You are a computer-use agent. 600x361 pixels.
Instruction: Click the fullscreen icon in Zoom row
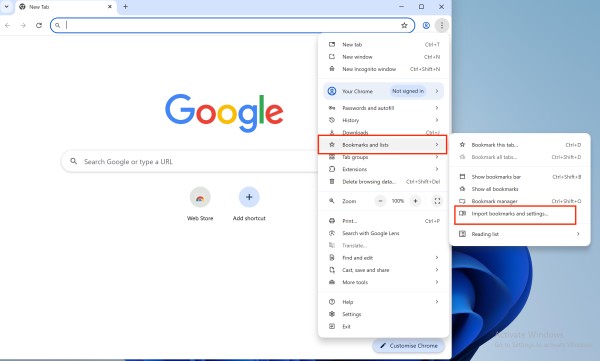tap(437, 201)
